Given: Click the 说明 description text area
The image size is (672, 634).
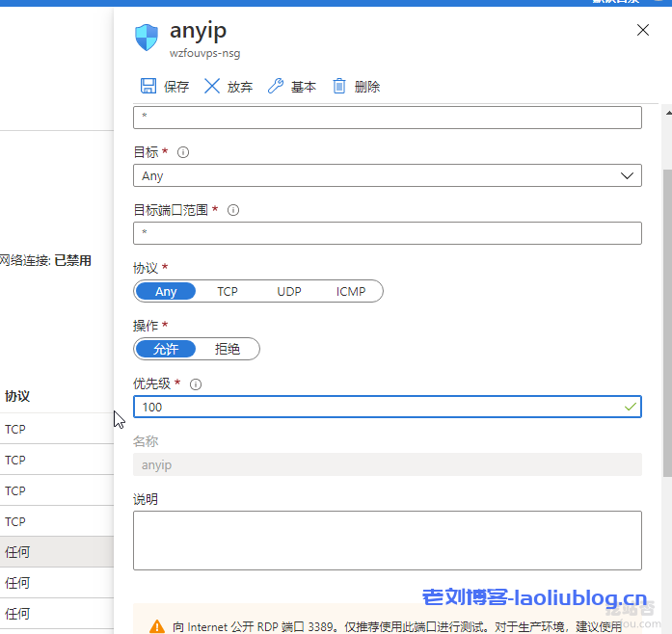Looking at the screenshot, I should pyautogui.click(x=387, y=540).
